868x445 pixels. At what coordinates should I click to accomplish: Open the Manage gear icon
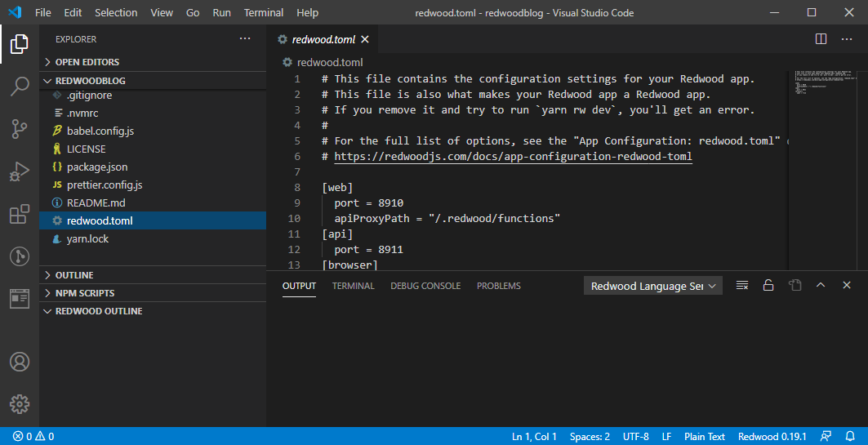click(20, 404)
